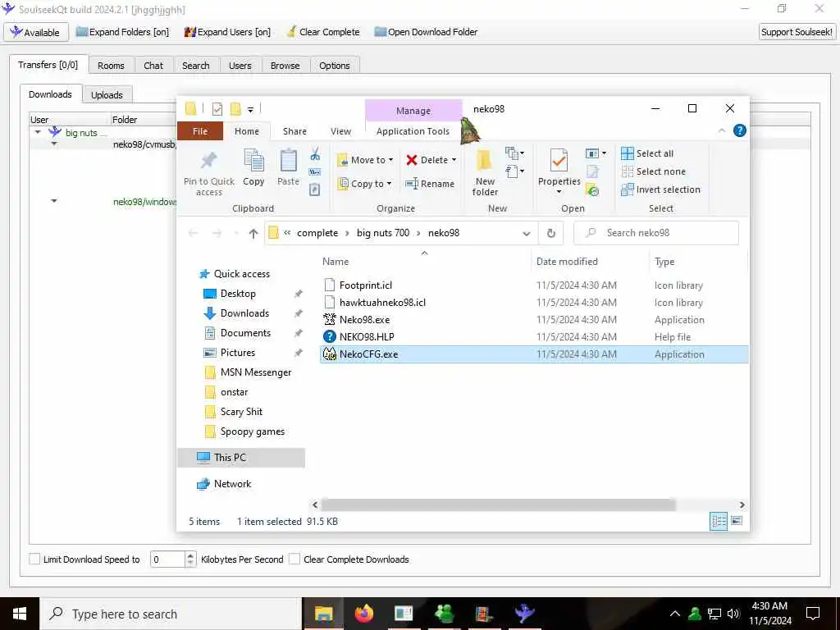This screenshot has width=840, height=630.
Task: Click the Search neko98 field
Action: click(655, 233)
